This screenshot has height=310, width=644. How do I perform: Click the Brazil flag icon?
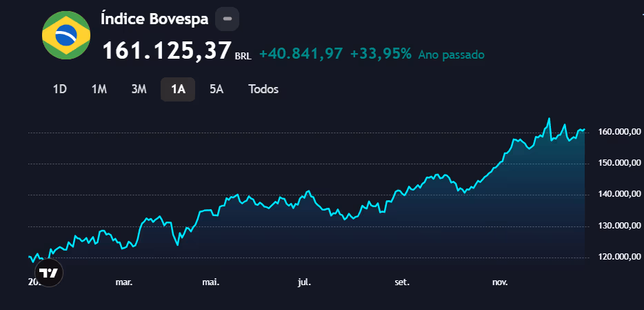pos(66,35)
